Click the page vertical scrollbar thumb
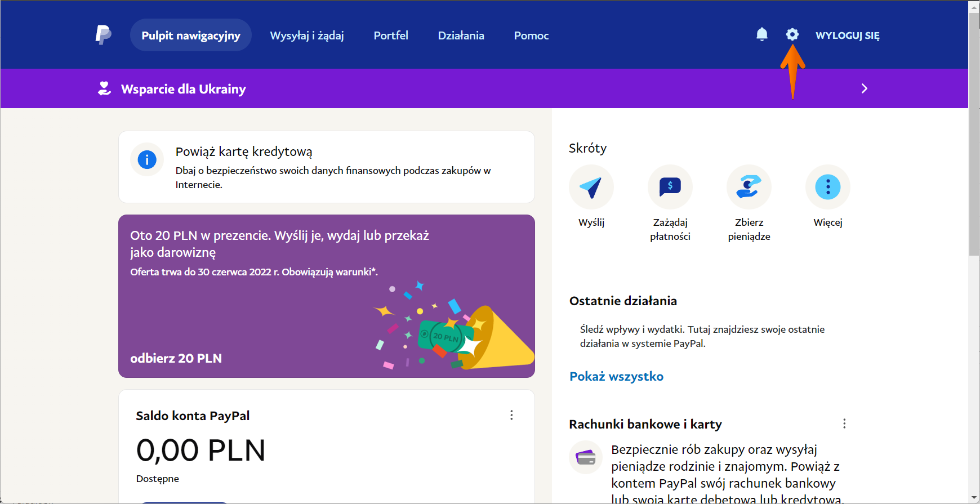 (974, 135)
